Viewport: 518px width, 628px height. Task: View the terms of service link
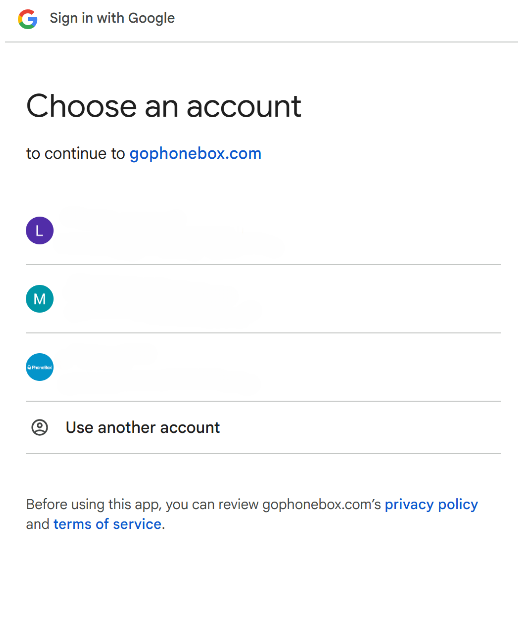(x=107, y=524)
